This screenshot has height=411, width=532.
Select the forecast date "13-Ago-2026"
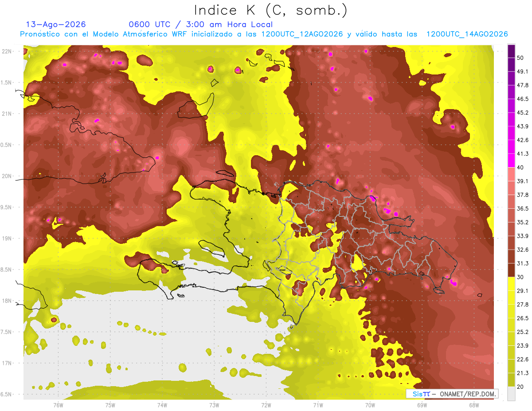[56, 24]
